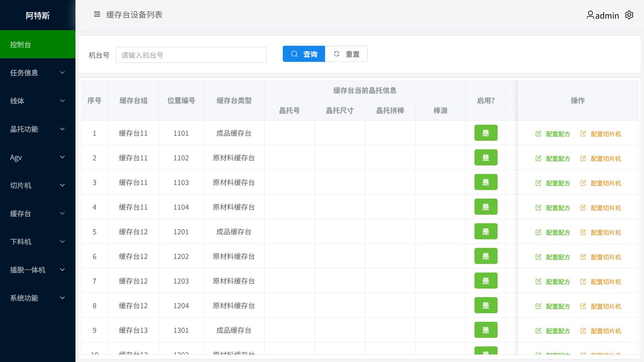Click edit icon for 配置配方 in row 1104
644x362 pixels.
538,208
